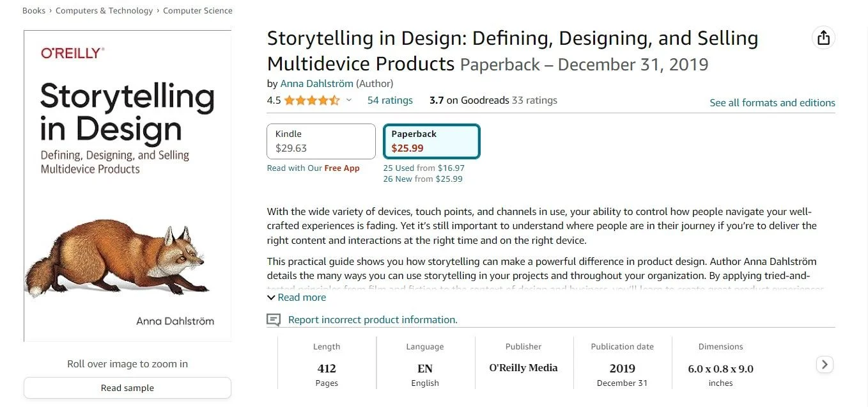Open the rating breakdown dropdown arrow
The image size is (868, 407).
click(349, 100)
